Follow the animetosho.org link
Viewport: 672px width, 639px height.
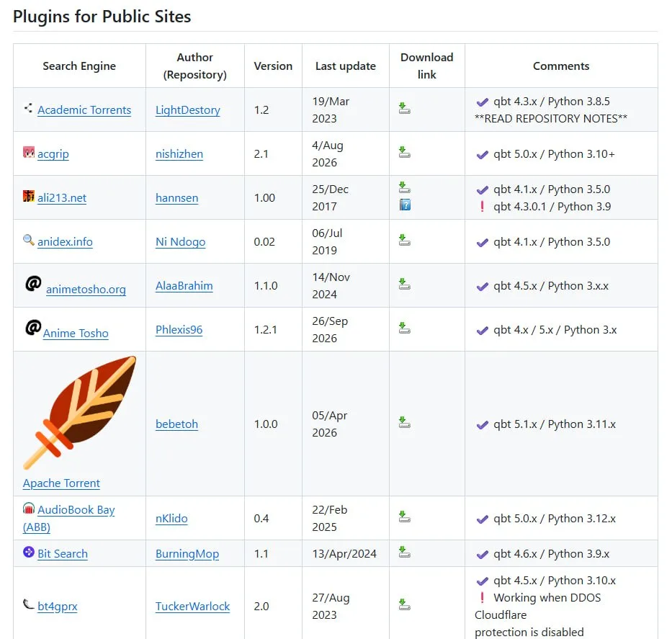86,290
